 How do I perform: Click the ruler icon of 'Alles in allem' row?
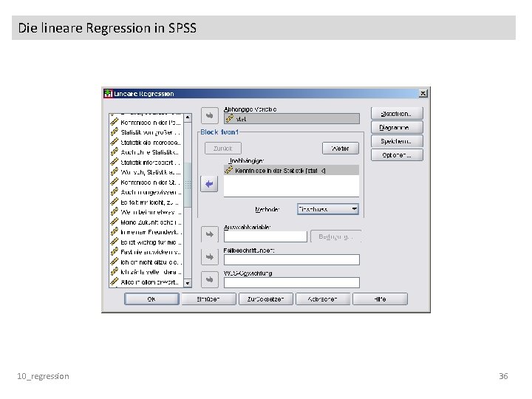[115, 282]
